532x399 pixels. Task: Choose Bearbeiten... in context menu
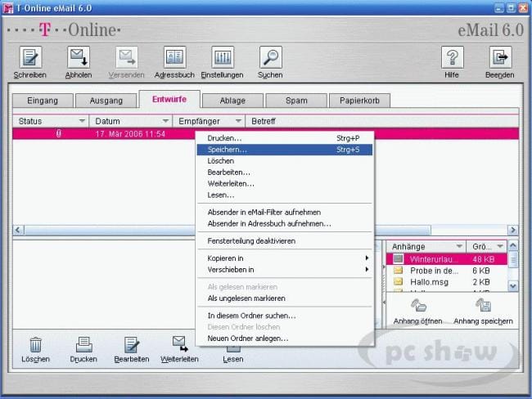[285, 173]
